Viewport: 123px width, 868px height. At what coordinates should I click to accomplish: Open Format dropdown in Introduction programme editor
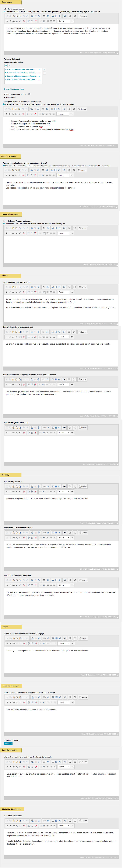(64, 21)
